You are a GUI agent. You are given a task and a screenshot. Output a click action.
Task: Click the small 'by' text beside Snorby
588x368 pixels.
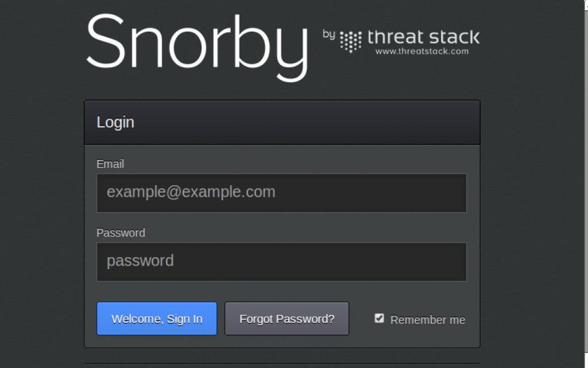329,34
